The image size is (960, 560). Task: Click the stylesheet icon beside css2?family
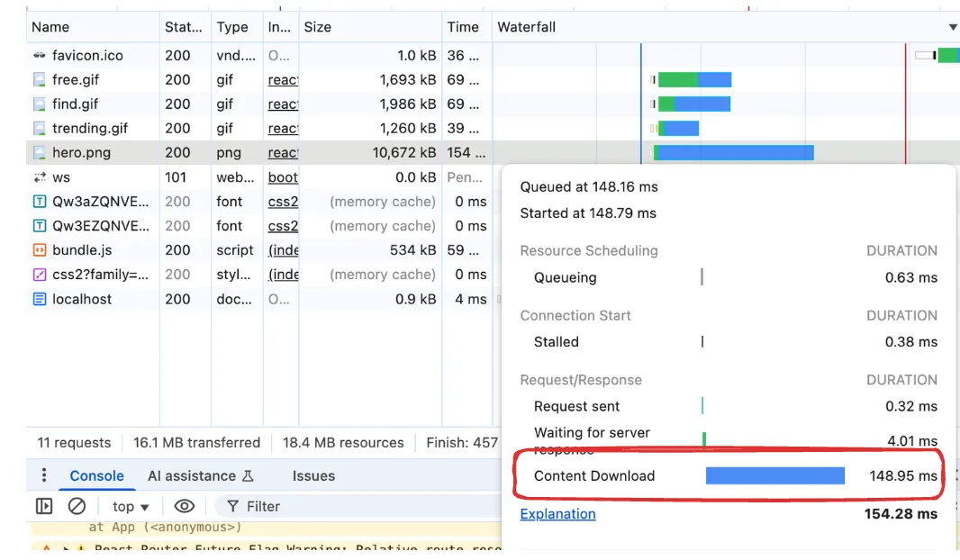[x=39, y=275]
